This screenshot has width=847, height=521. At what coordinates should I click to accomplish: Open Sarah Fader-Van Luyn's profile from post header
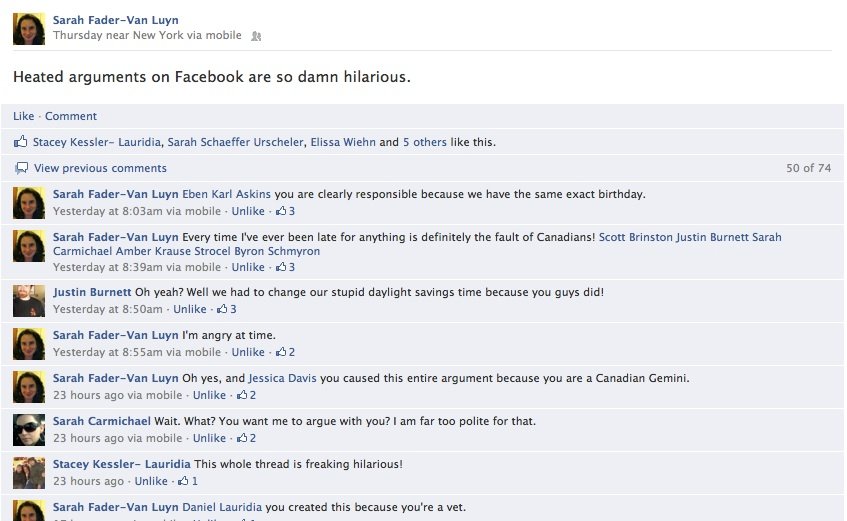pos(115,20)
